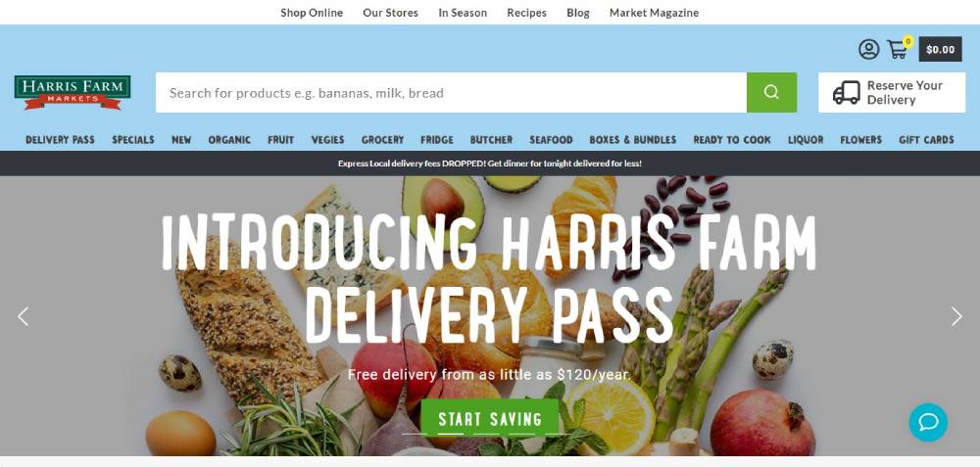Click the Start Saving button
The width and height of the screenshot is (980, 467).
pyautogui.click(x=489, y=418)
